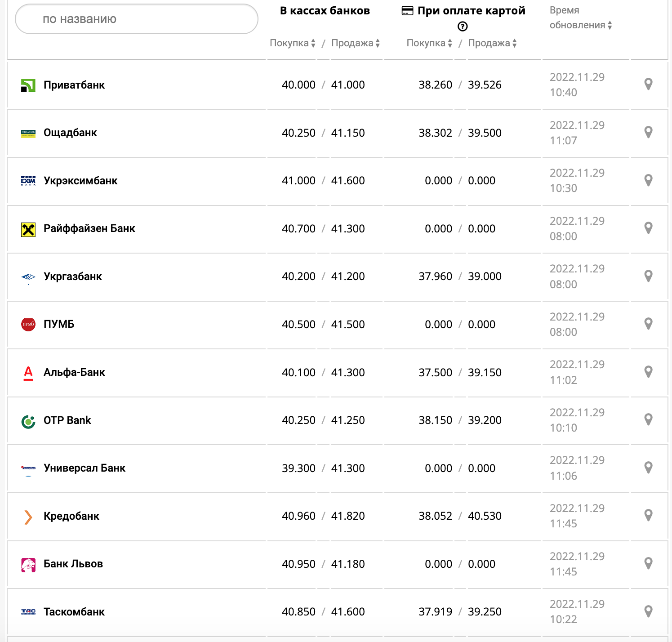Sort by card payment Продажа column
Image resolution: width=672 pixels, height=642 pixels.
pyautogui.click(x=492, y=43)
